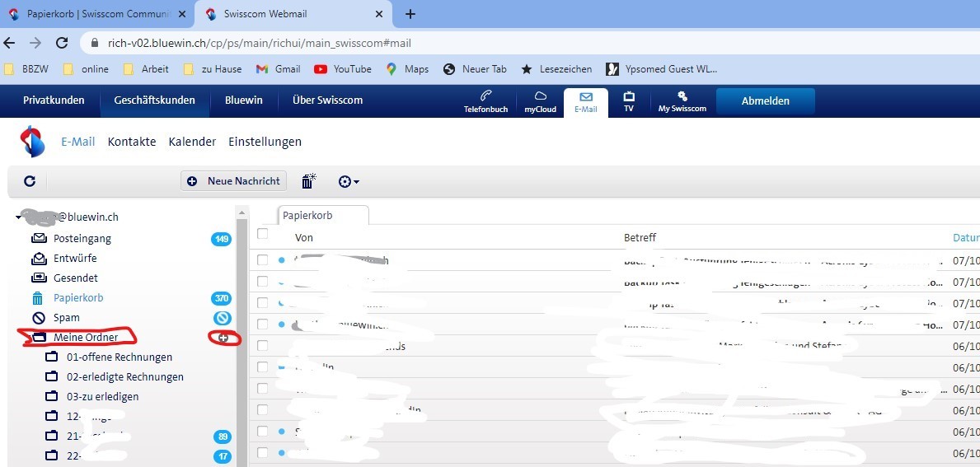The width and height of the screenshot is (980, 467).
Task: Open 01-offene Rechnungen folder
Action: point(120,357)
